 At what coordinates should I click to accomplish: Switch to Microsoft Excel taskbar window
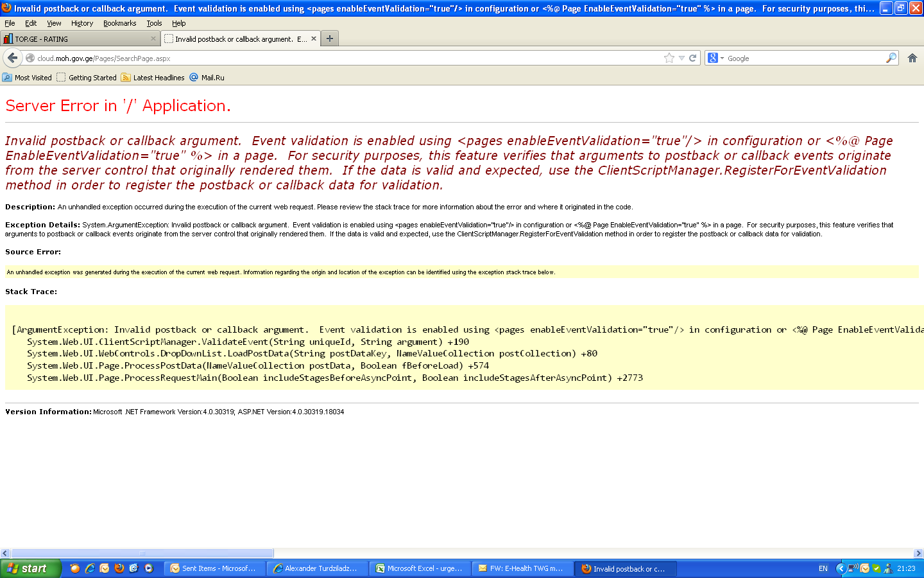(x=420, y=568)
